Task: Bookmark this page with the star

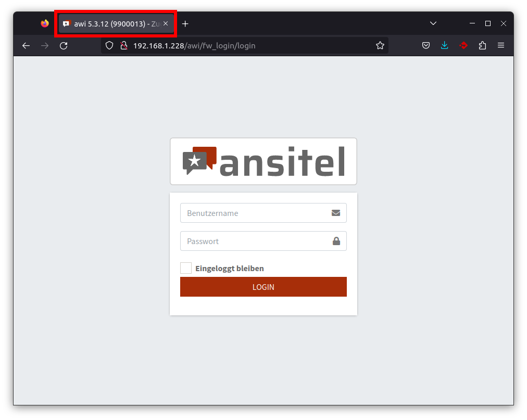Action: point(380,46)
